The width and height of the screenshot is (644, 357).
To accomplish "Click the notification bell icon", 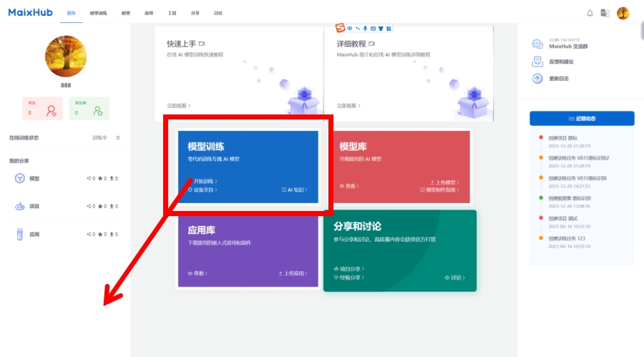I will click(590, 13).
